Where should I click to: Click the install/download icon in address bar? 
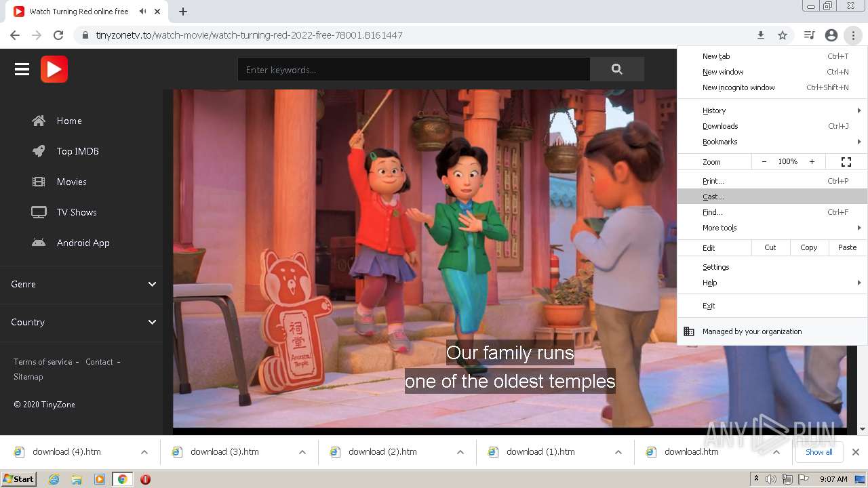[x=761, y=35]
